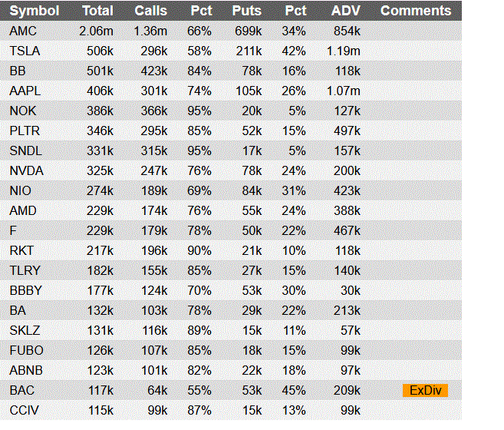Click AMC total volume 2.06m
Viewport: 504px width, 430px height.
96,31
